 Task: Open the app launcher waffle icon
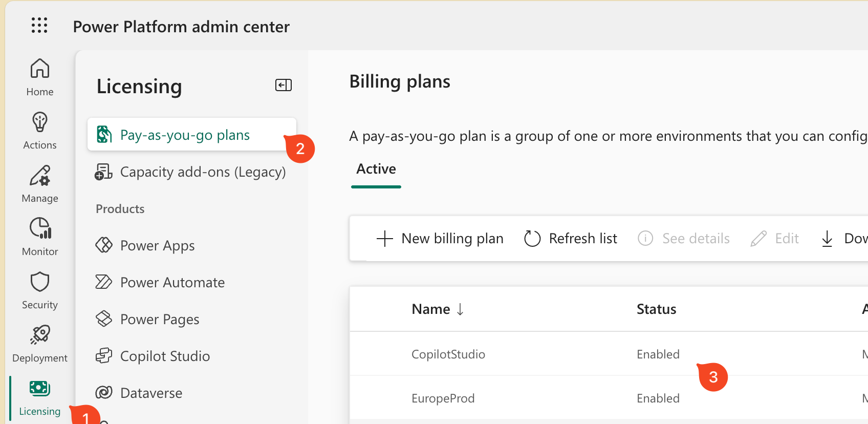point(39,25)
